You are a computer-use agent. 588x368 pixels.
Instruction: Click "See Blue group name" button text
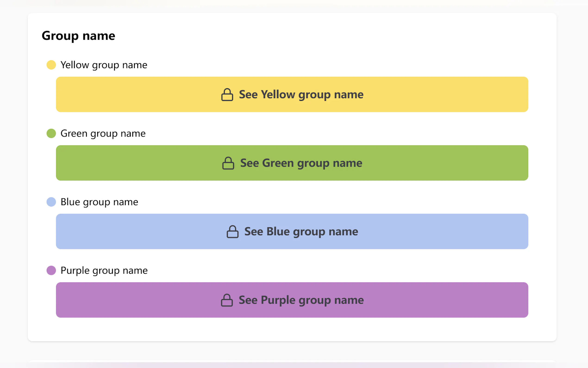point(301,232)
